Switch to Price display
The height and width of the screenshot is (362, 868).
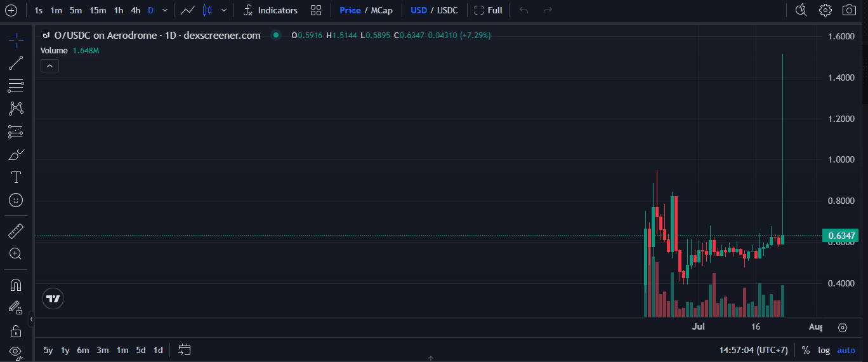click(350, 10)
